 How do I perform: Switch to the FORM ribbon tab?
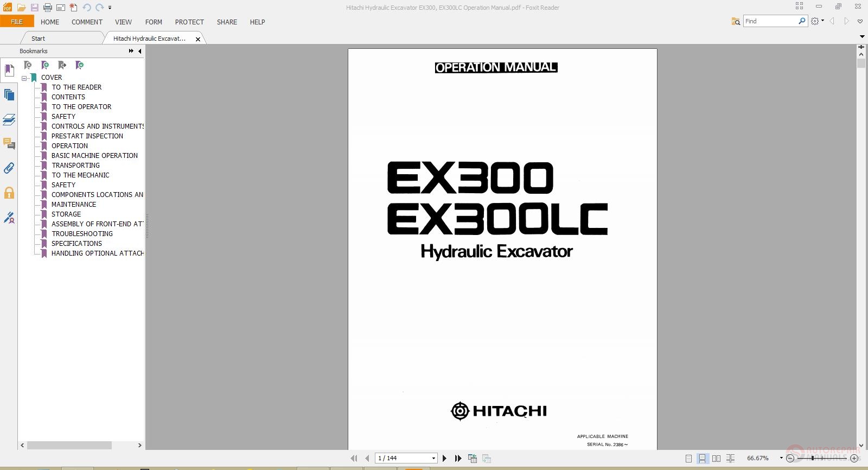pos(154,22)
